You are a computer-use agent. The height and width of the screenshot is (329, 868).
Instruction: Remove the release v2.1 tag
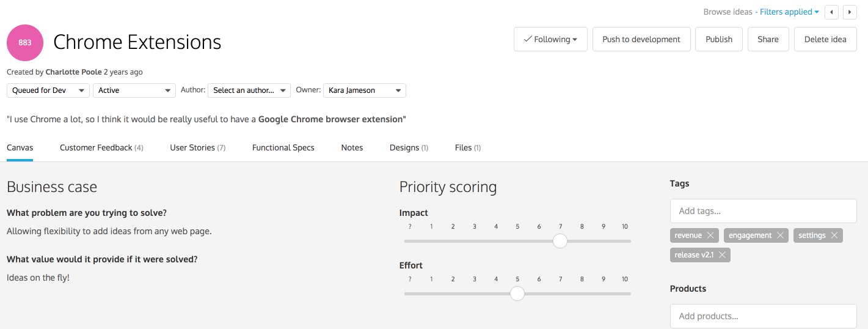coord(722,255)
